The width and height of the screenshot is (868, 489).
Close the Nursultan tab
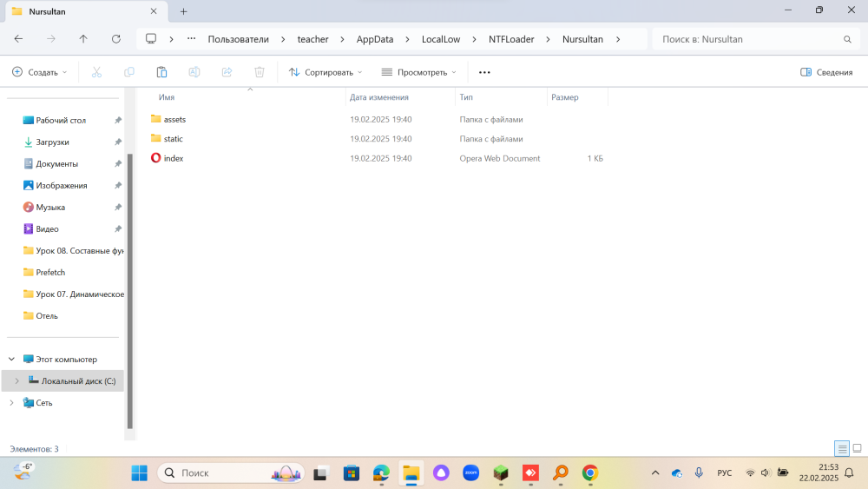154,11
